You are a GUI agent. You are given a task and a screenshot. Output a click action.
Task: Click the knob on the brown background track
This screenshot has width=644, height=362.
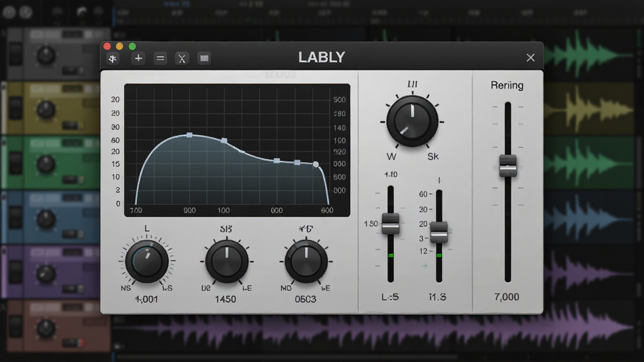(x=45, y=328)
